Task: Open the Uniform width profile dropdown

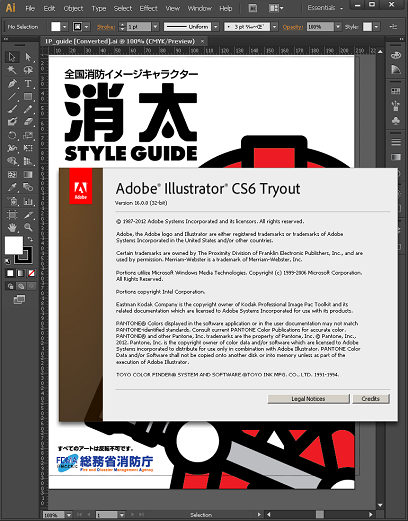Action: 216,27
